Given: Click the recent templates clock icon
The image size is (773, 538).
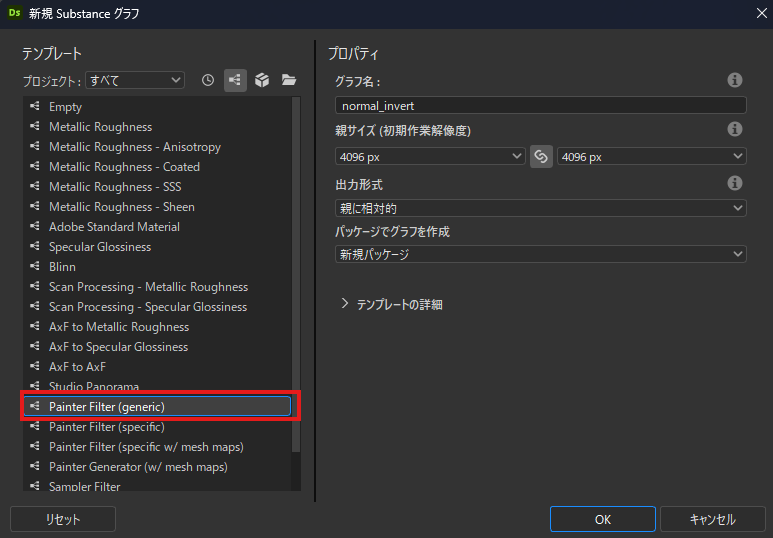Looking at the screenshot, I should pos(208,80).
